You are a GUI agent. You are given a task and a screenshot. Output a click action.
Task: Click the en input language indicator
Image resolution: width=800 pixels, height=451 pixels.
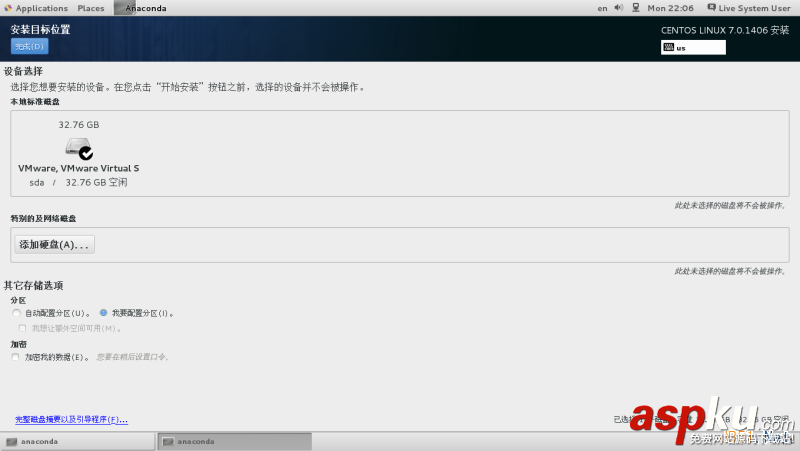[603, 8]
